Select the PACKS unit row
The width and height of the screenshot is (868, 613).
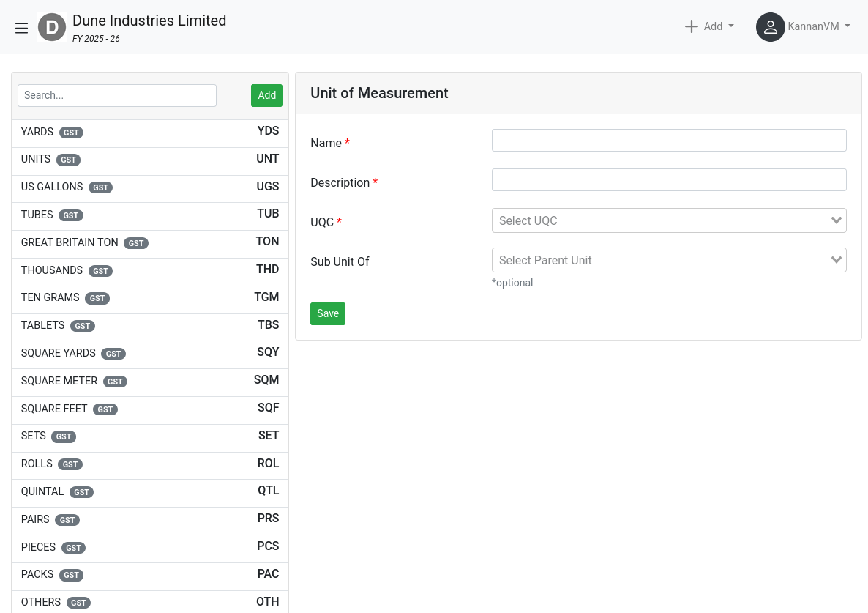150,576
